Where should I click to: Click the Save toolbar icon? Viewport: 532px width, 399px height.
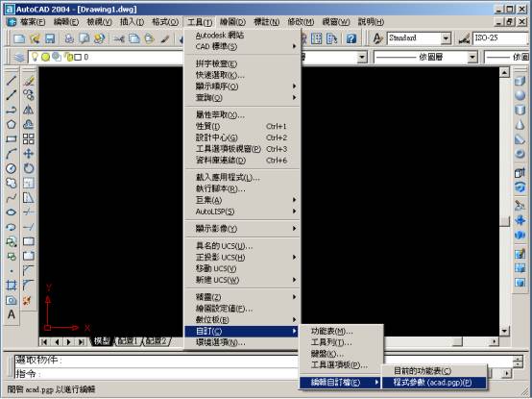point(50,38)
